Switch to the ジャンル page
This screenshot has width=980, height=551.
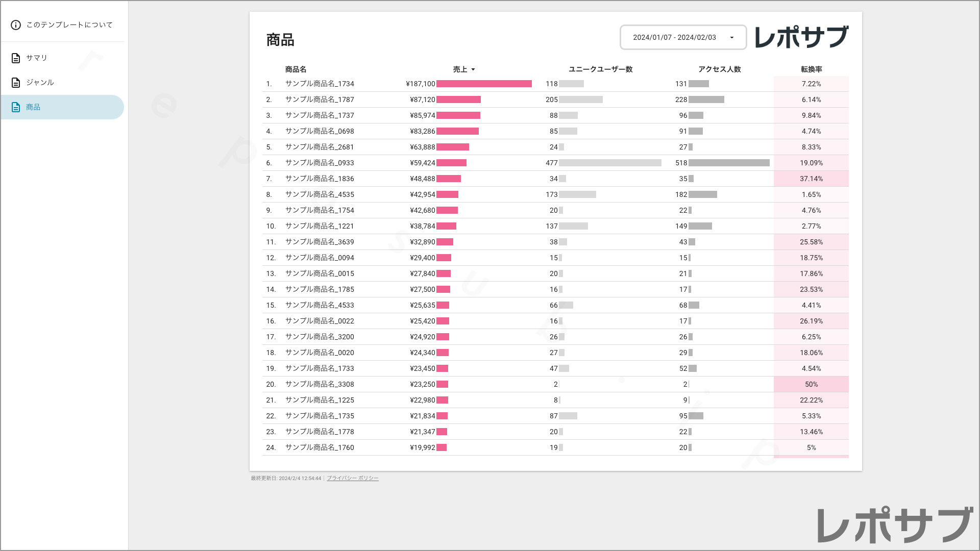pos(40,83)
